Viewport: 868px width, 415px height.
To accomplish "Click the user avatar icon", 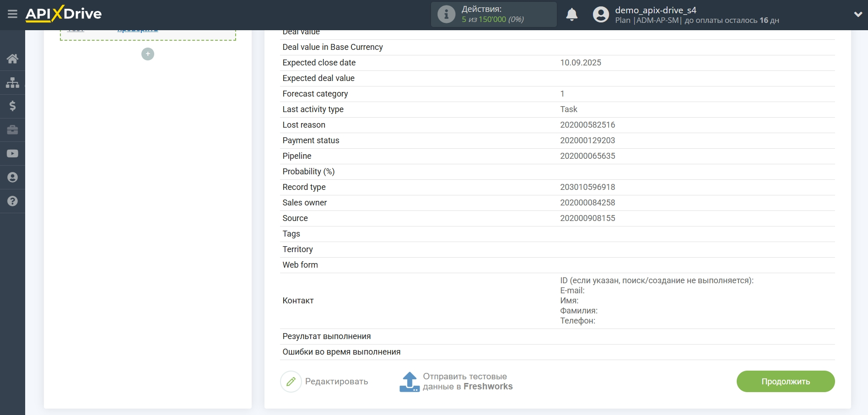I will point(600,15).
